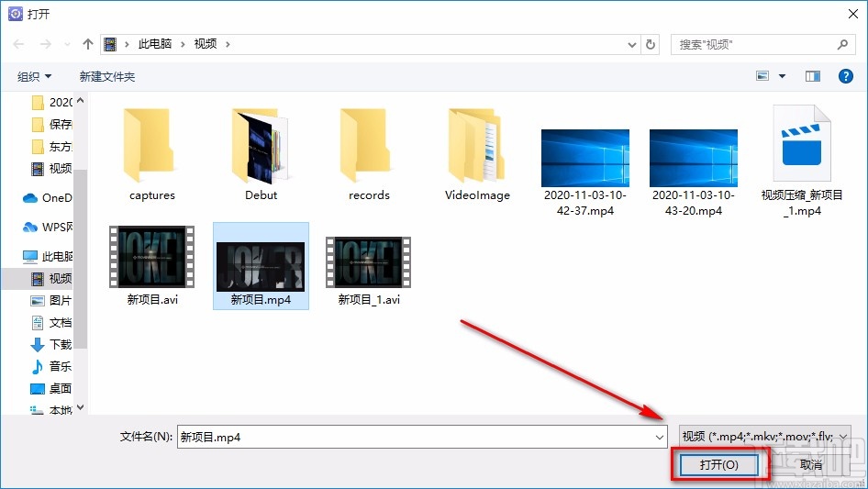Click the videos library icon in address bar
Screen dimensions: 868x489
click(110, 44)
